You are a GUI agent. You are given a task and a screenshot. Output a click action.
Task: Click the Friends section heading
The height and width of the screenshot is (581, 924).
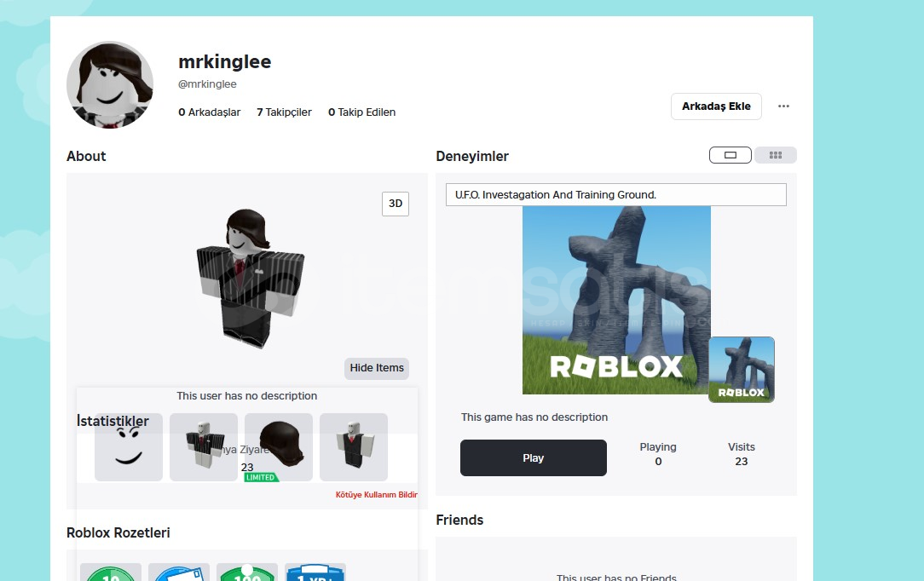coord(459,521)
